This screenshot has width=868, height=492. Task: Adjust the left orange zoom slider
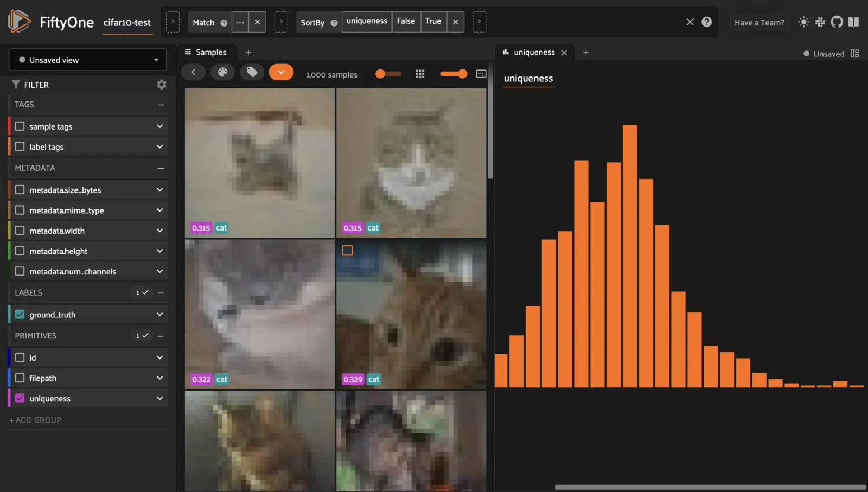388,74
